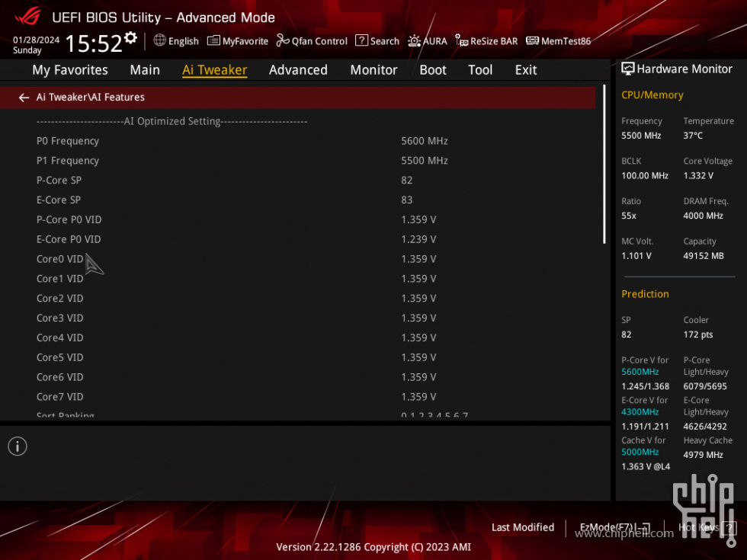The height and width of the screenshot is (560, 747).
Task: Click the English language globe icon
Action: pos(159,40)
